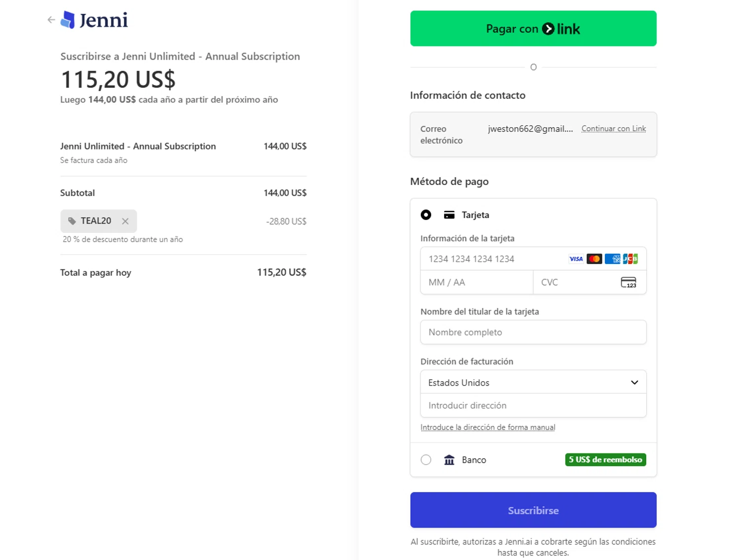Click Introduce la dirección de forma manual
This screenshot has height=560, width=740.
(x=488, y=427)
